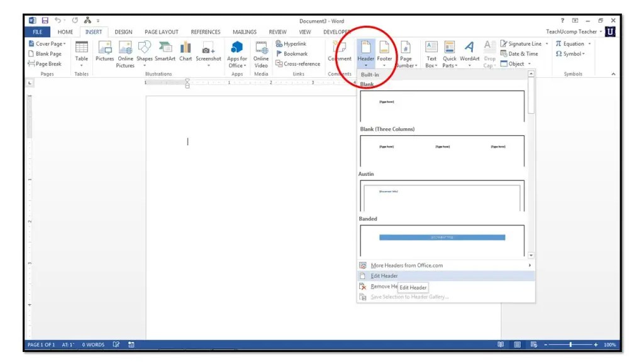Select the Banded header thumbnail
This screenshot has height=362, width=644.
pos(442,241)
